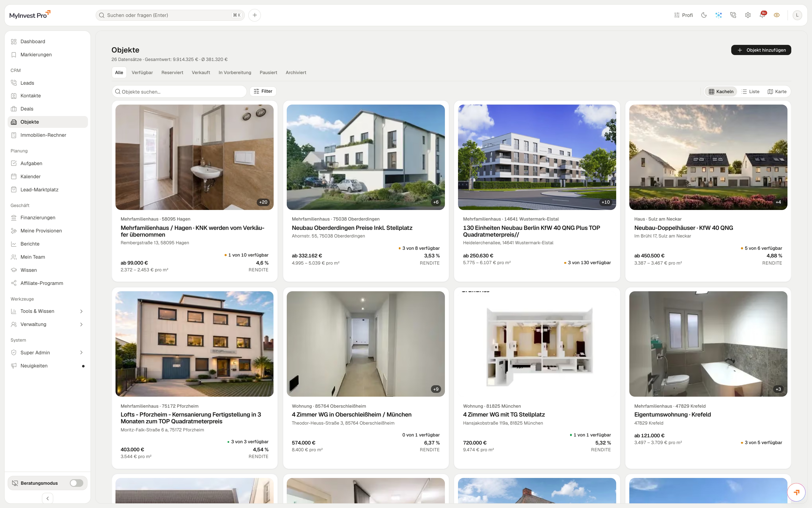Switch to the Archiviert tab
This screenshot has width=812, height=508.
click(296, 73)
